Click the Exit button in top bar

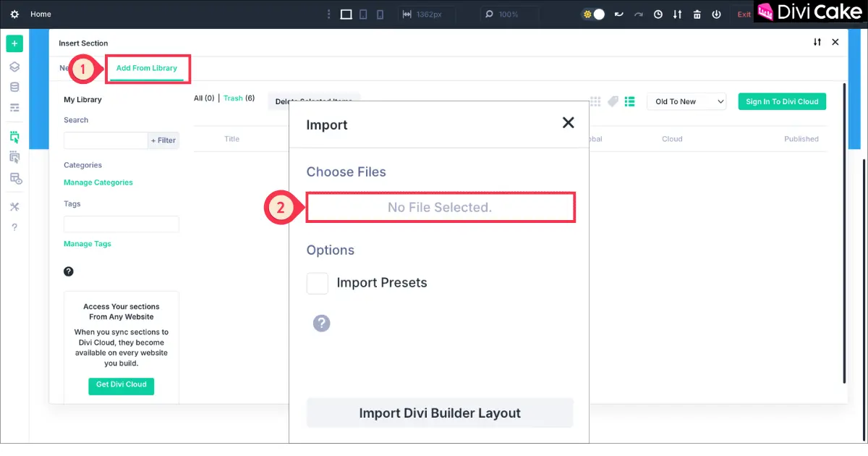[744, 14]
